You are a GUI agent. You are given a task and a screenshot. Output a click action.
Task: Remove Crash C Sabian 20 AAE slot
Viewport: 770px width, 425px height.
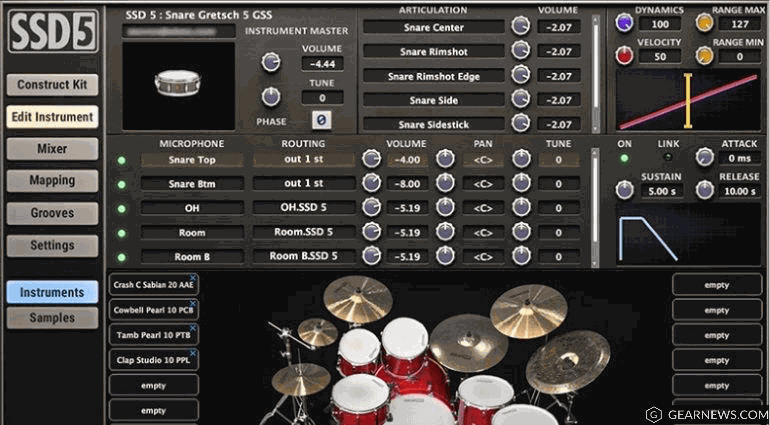(193, 279)
